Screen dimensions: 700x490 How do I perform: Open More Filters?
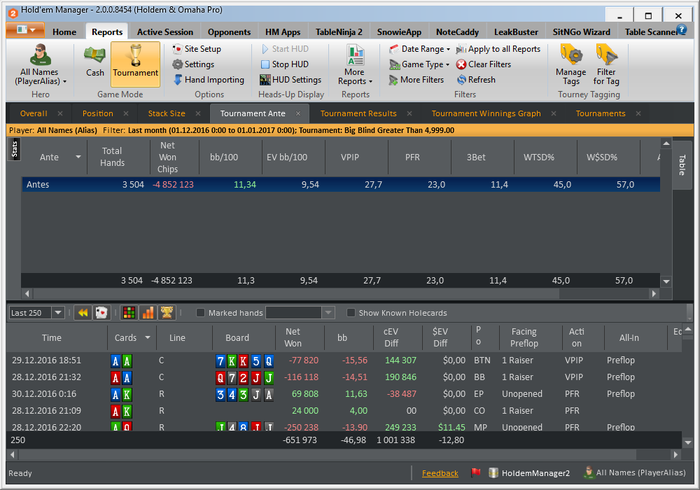[x=416, y=80]
